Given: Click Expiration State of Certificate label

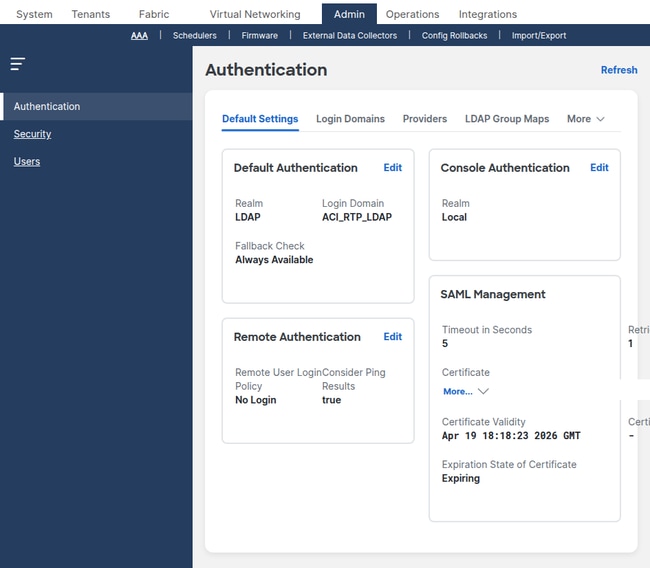Looking at the screenshot, I should click(509, 465).
